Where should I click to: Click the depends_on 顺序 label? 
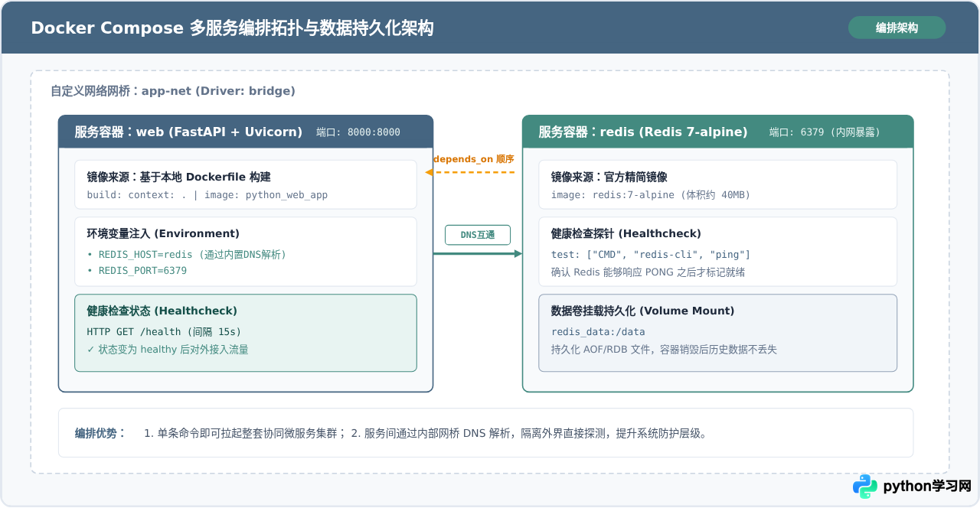(x=473, y=159)
